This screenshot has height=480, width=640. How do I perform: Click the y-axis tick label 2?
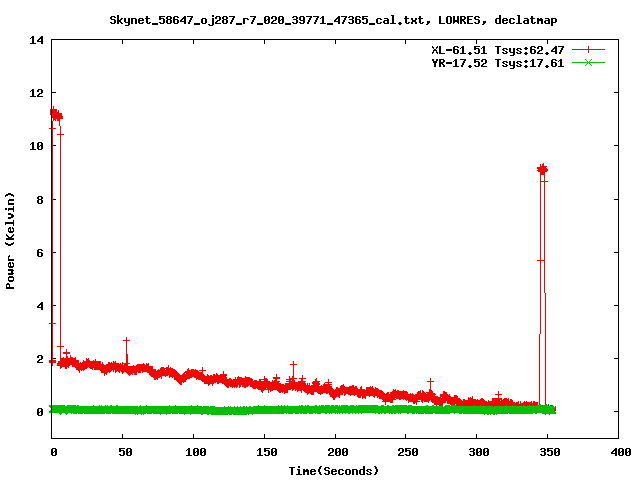click(x=40, y=359)
